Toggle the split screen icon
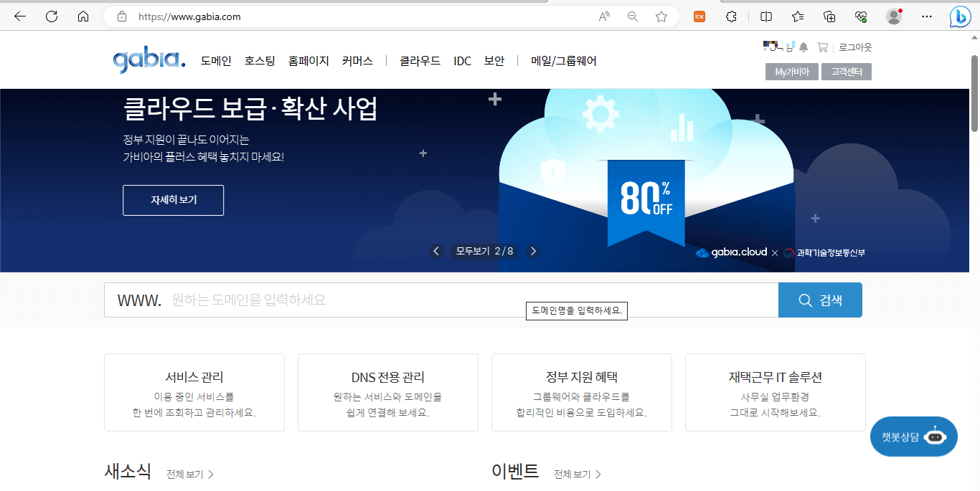The height and width of the screenshot is (491, 980). coord(766,16)
